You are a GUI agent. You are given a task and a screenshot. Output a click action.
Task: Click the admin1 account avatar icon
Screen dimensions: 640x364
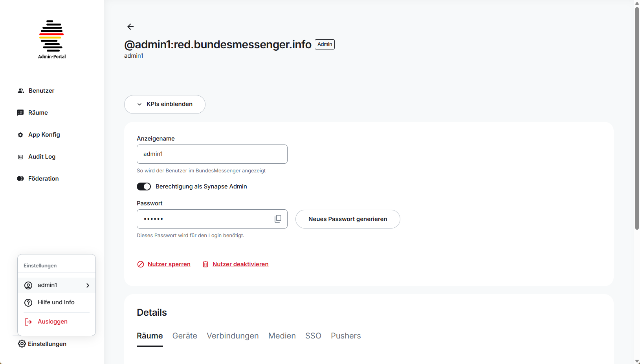tap(28, 285)
